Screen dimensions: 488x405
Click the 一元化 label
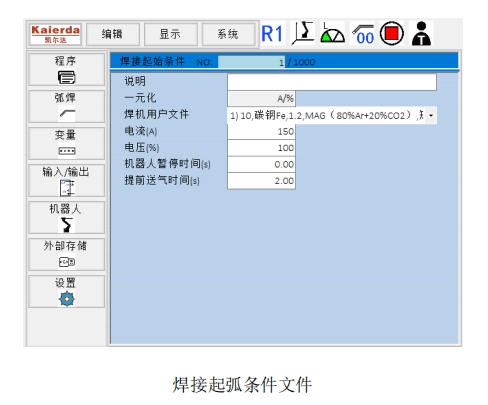pos(140,98)
